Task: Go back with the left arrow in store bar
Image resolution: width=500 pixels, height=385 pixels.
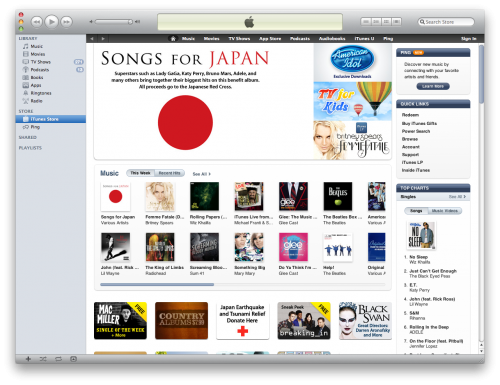Action: (92, 39)
